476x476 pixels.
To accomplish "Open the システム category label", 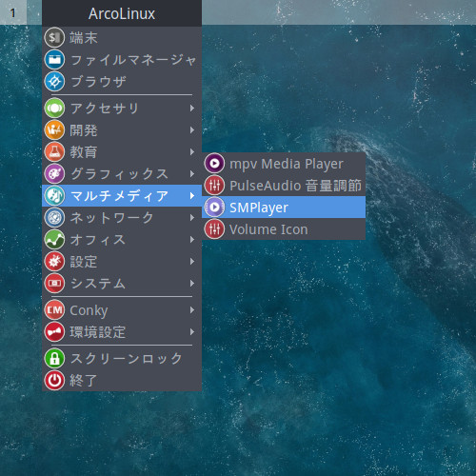I will point(97,284).
